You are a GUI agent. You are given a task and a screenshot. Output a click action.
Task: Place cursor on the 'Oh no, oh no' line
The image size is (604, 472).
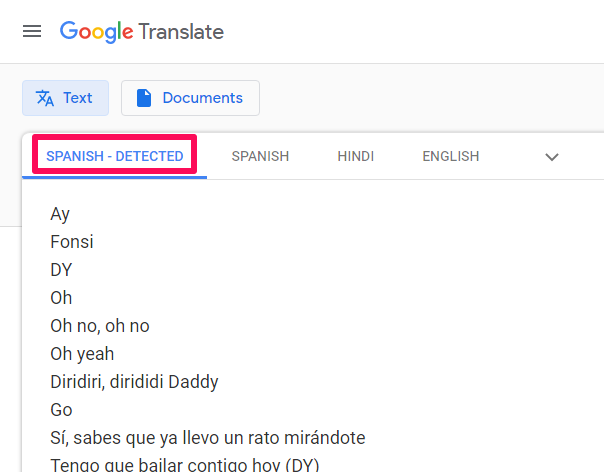click(100, 326)
